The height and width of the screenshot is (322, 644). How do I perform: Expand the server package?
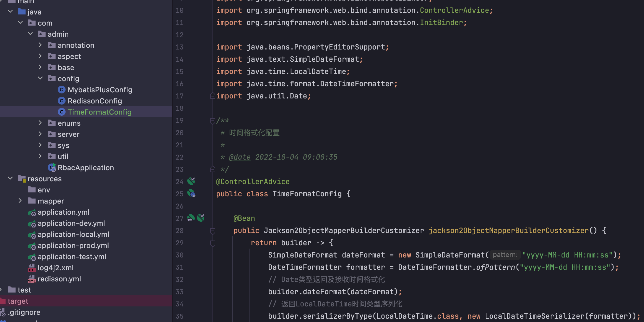coord(40,134)
